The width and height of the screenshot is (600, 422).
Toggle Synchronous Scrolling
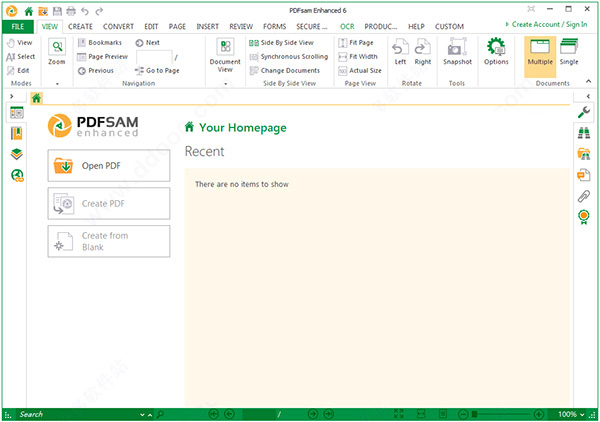[x=289, y=57]
